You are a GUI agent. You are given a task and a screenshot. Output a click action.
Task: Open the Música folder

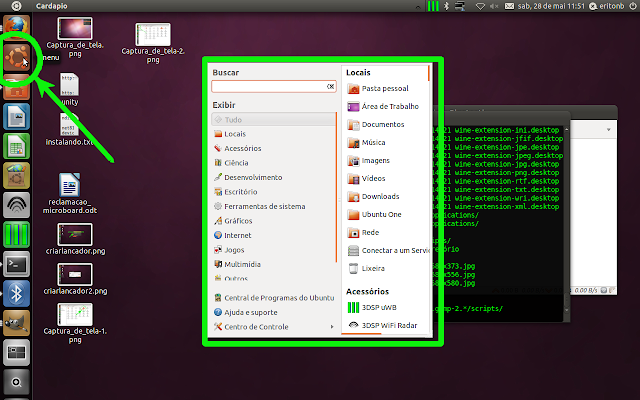tap(386, 142)
